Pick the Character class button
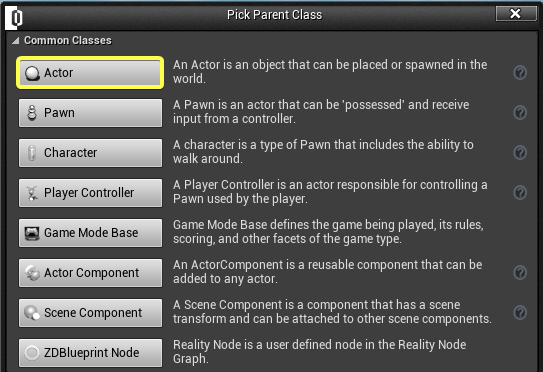This screenshot has height=372, width=543. click(x=90, y=153)
